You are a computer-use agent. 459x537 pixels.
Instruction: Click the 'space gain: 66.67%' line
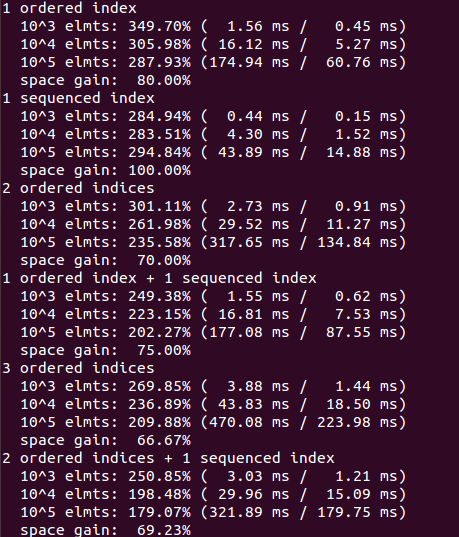click(x=106, y=441)
